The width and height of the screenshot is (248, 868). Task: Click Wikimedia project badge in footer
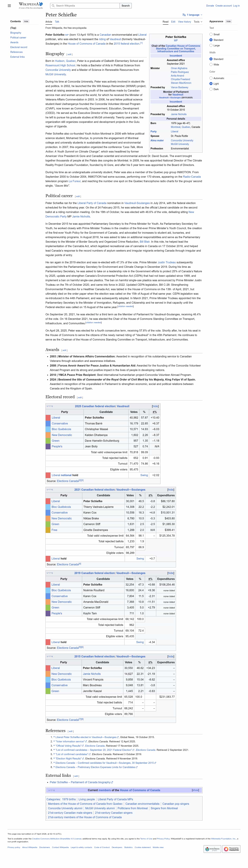(x=212, y=849)
